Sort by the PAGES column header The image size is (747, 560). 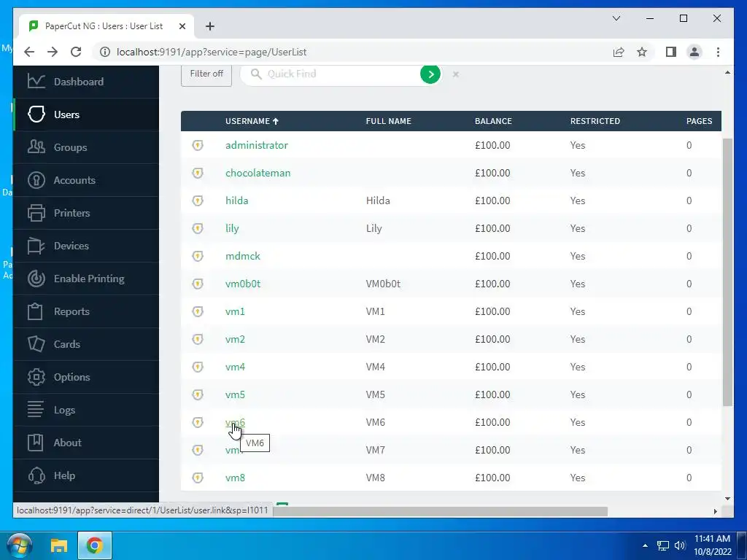point(699,121)
